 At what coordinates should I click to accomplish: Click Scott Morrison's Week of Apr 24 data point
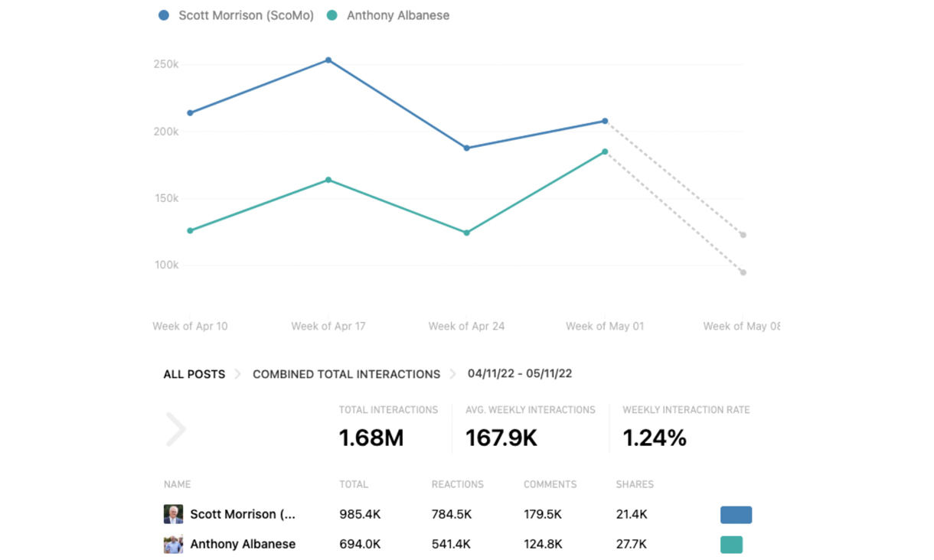pos(467,148)
